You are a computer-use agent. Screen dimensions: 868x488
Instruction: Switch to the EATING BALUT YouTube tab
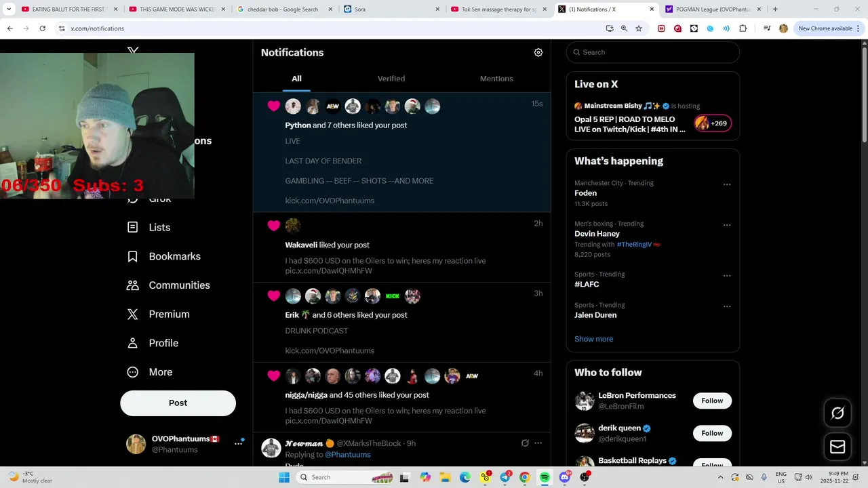tap(68, 9)
